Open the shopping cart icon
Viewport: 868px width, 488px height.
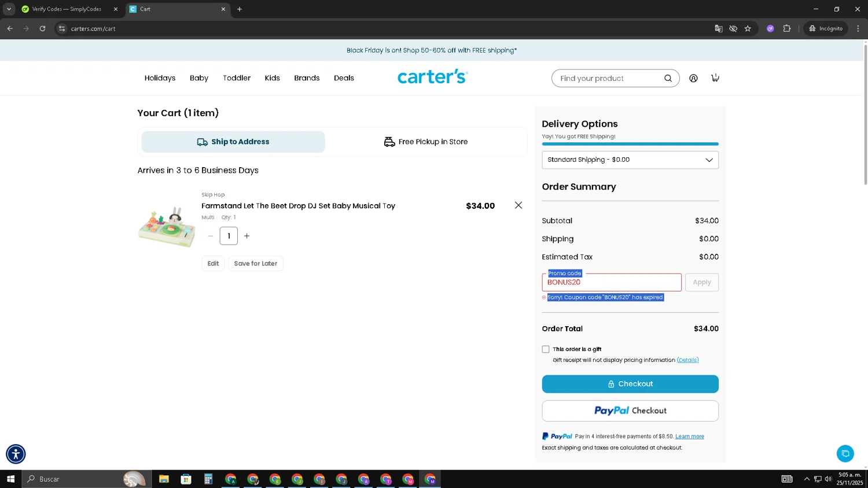[x=715, y=77]
